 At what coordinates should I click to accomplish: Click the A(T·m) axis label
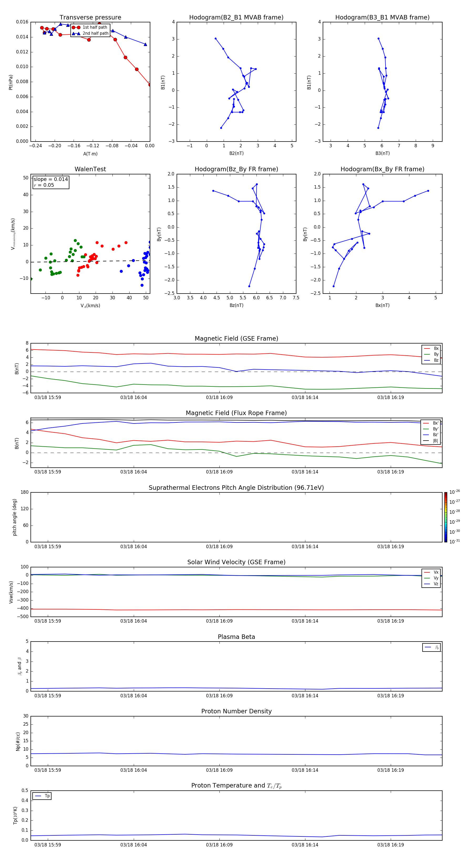pyautogui.click(x=90, y=154)
